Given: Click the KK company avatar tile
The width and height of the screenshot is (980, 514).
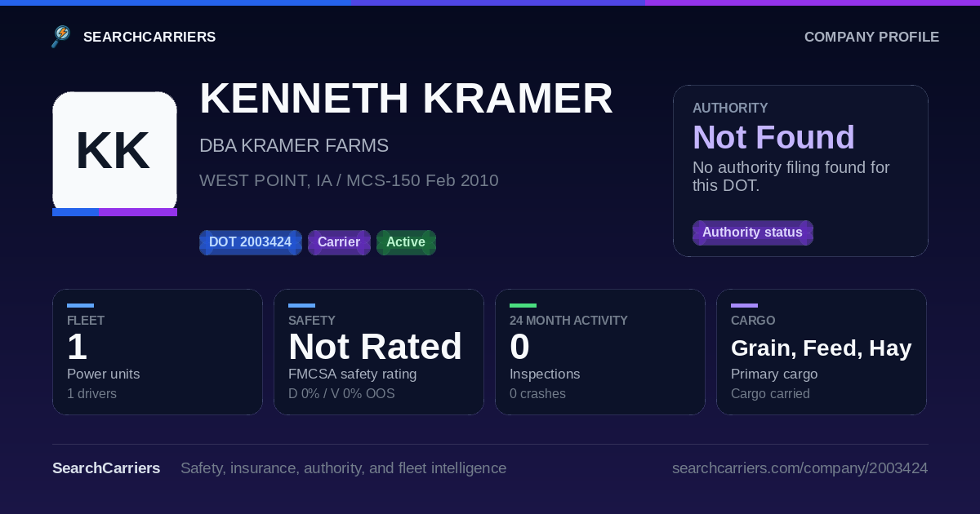Looking at the screenshot, I should pyautogui.click(x=114, y=153).
